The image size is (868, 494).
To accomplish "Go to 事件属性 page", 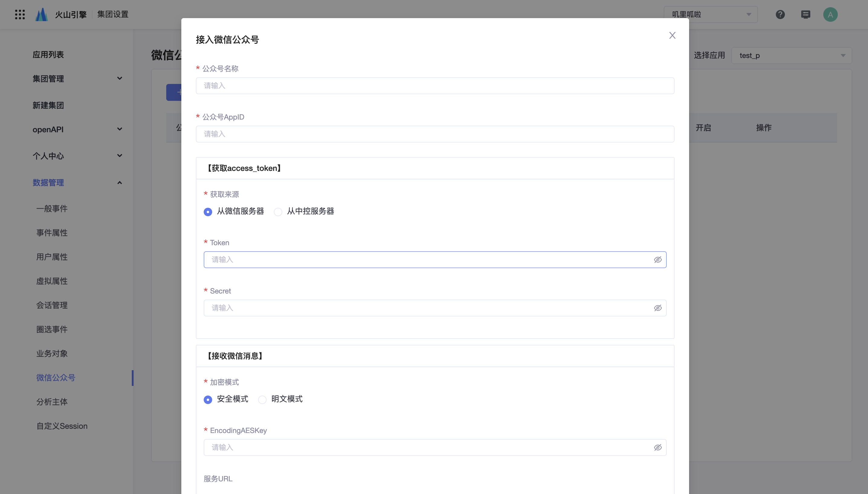I will pos(52,233).
